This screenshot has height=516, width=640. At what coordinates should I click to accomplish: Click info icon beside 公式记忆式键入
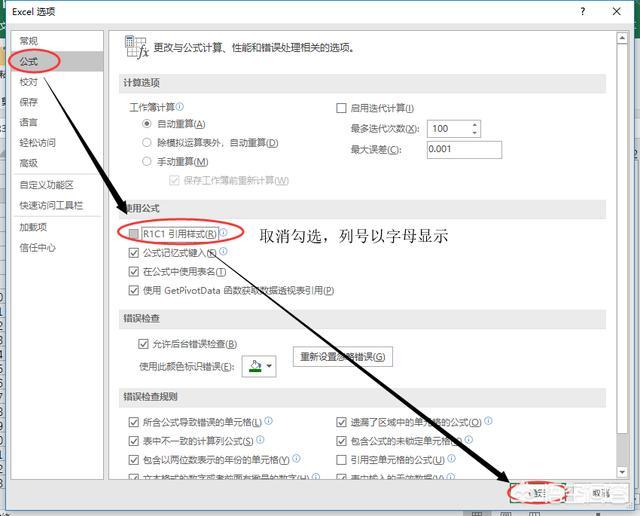[223, 251]
